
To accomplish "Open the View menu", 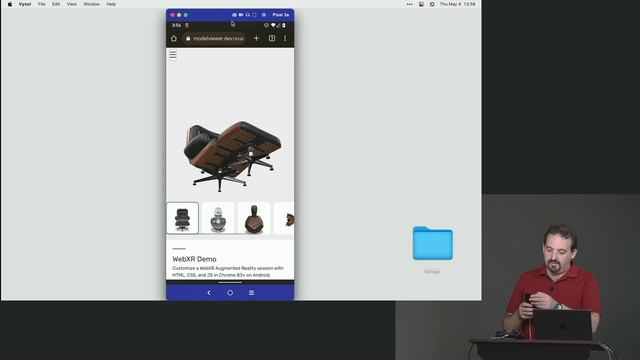I will click(71, 4).
